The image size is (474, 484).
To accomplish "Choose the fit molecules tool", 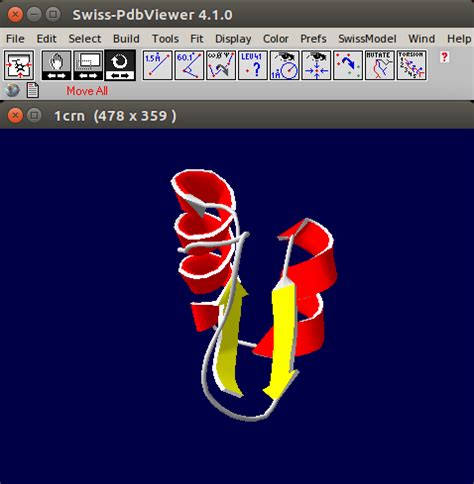I will click(348, 65).
